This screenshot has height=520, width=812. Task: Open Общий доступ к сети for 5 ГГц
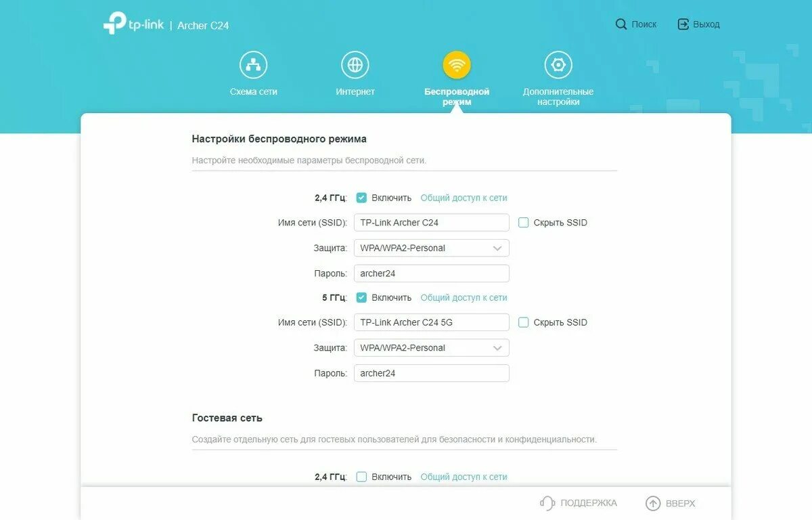pos(464,297)
